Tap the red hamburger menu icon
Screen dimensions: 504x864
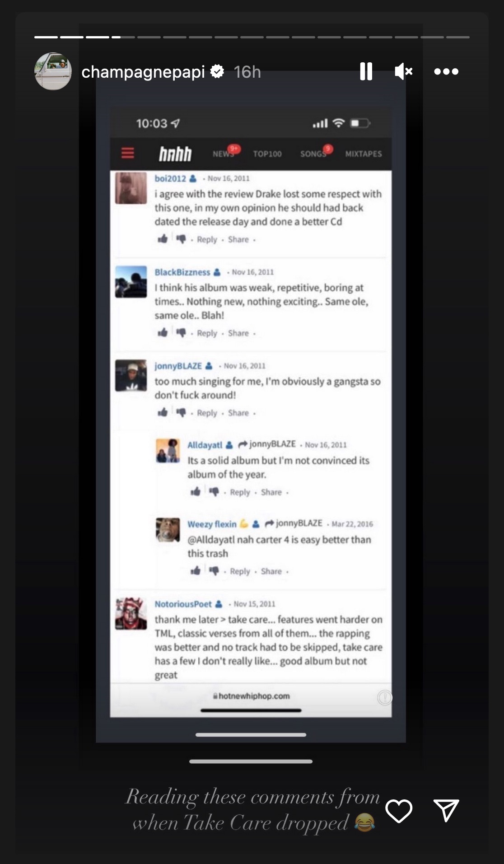(x=128, y=153)
